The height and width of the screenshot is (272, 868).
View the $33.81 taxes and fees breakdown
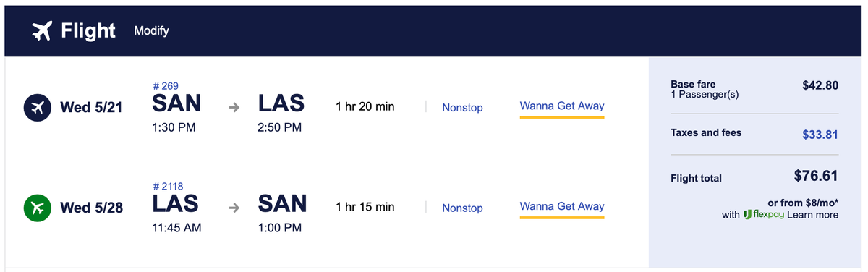(820, 134)
